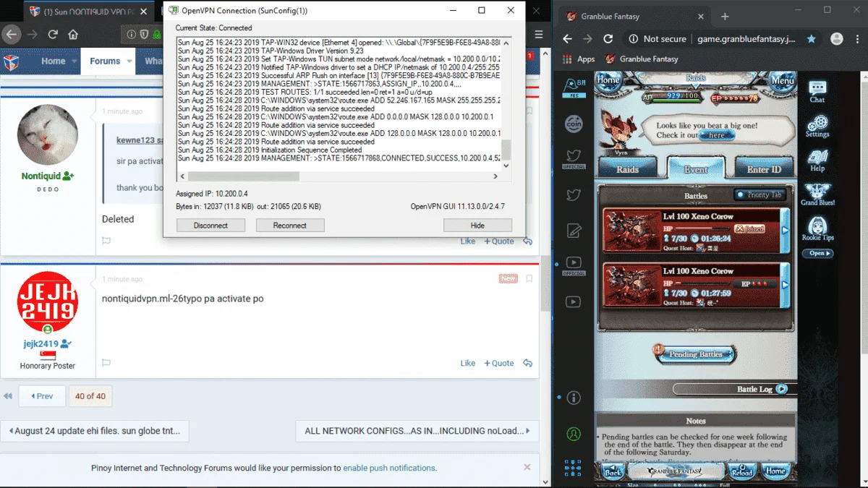Close the Sun NONTIQUID VPN Firefox tab
Image resolution: width=868 pixels, height=488 pixels.
point(142,12)
